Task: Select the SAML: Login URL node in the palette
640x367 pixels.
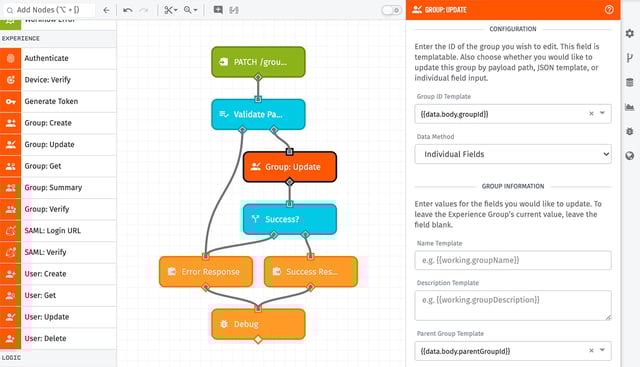Action: (58, 231)
